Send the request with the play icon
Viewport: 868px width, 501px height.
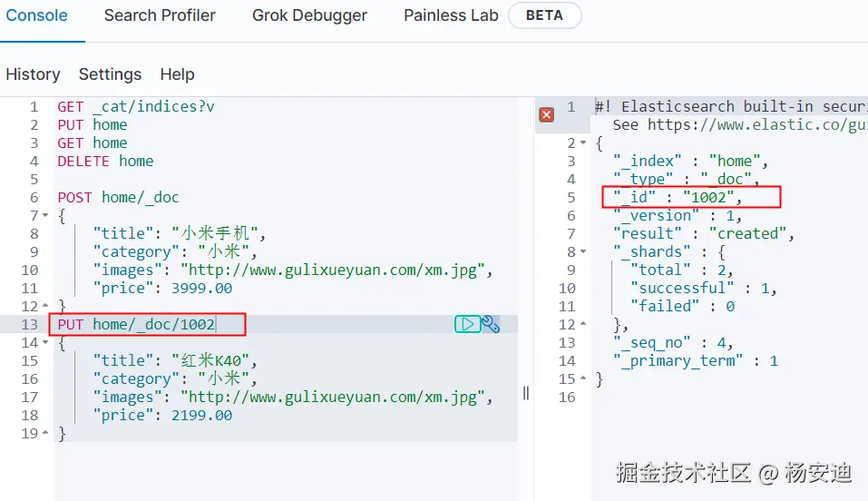point(467,324)
